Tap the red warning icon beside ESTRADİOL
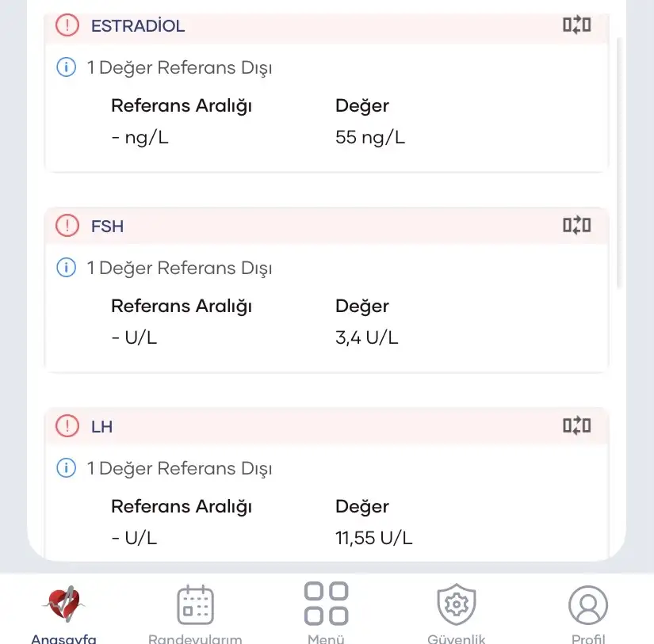 [67, 25]
